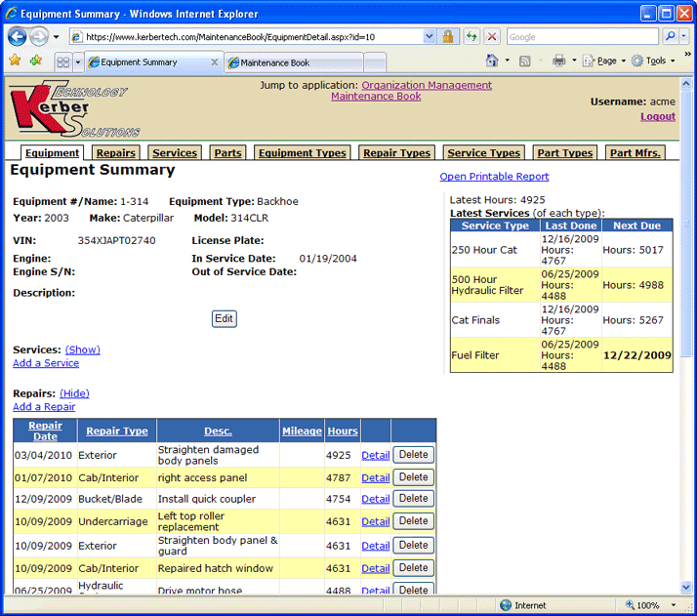
Task: Click the Kerber Technology Solutions logo
Action: [73, 108]
